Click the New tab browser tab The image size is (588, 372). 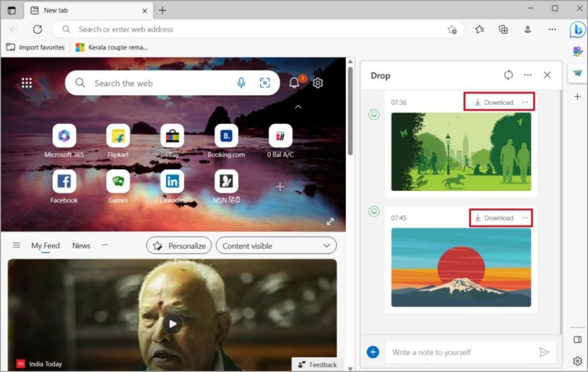pos(56,10)
